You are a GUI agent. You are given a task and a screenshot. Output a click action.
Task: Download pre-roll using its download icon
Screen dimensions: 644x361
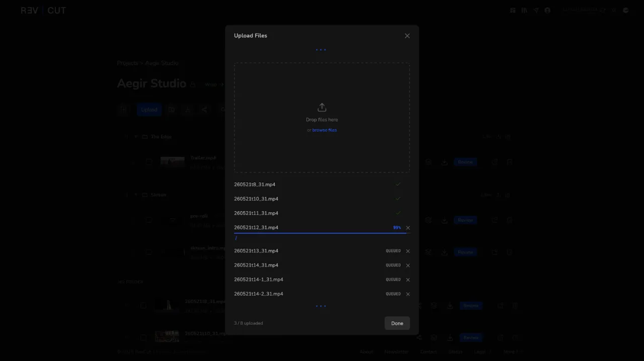click(444, 220)
